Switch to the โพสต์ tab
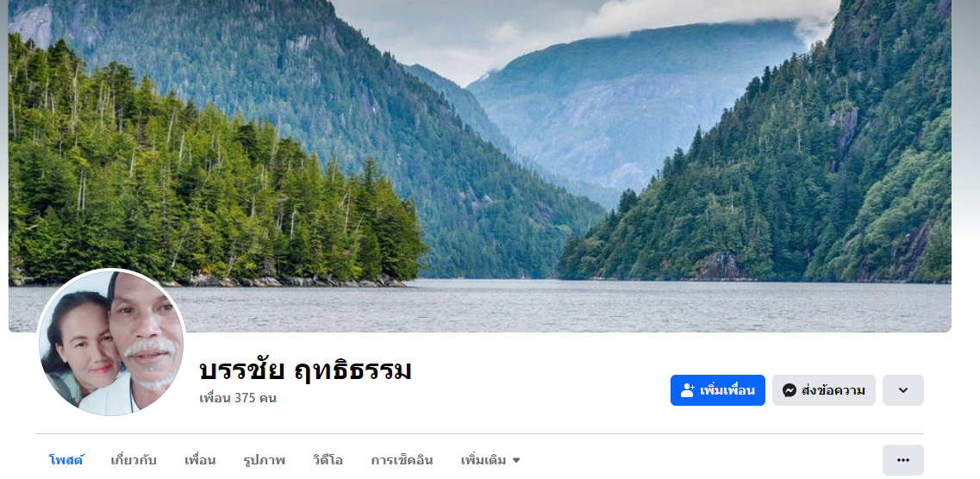This screenshot has width=980, height=479. coord(66,461)
